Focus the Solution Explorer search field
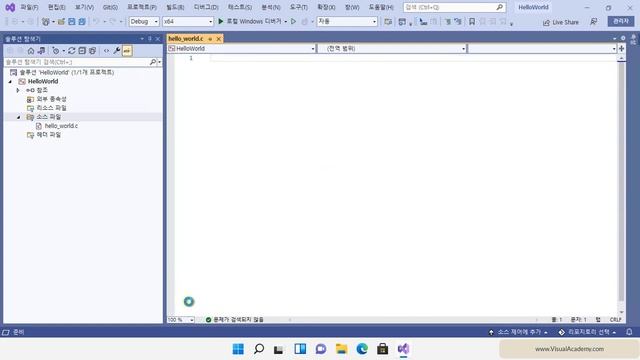This screenshot has width=640, height=360. click(76, 62)
